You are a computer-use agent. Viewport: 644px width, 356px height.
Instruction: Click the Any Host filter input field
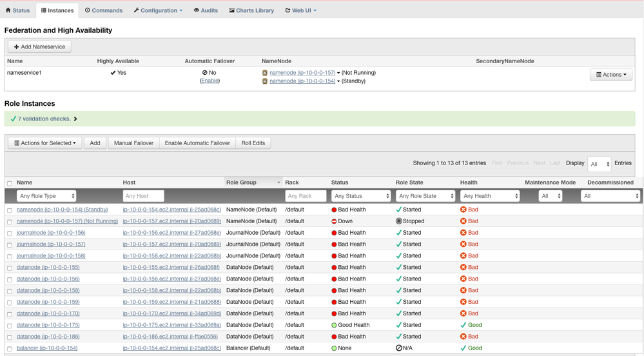click(x=143, y=196)
